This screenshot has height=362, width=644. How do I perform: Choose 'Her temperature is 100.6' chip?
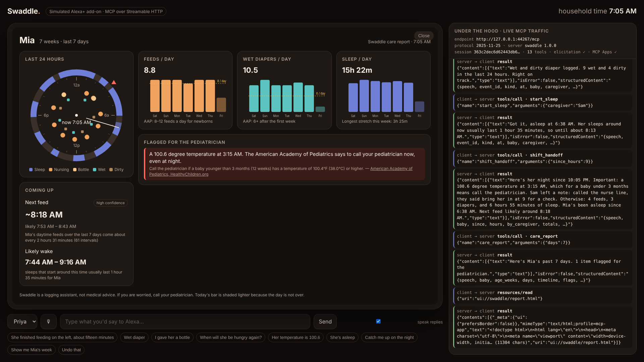[296, 337]
